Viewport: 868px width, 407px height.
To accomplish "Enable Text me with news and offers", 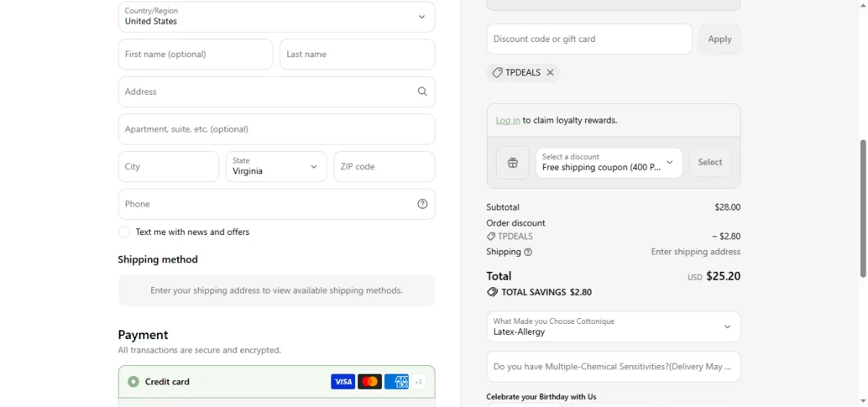I will 124,232.
